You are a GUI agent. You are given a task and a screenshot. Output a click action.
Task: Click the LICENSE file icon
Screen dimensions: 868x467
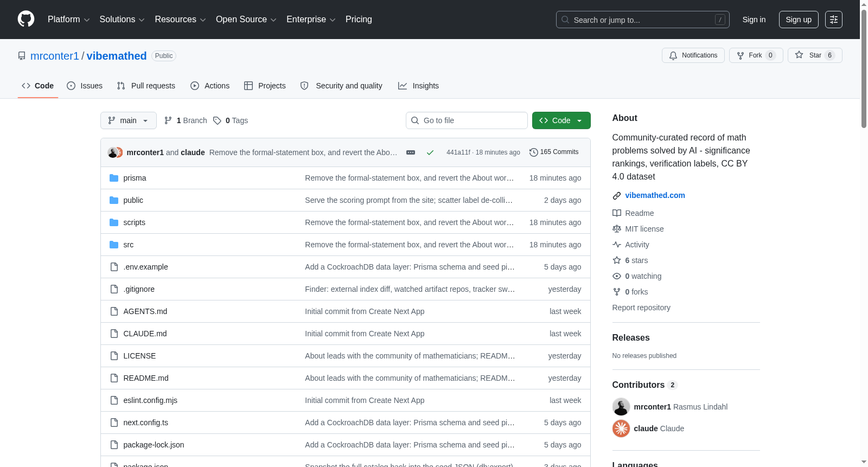pos(114,356)
